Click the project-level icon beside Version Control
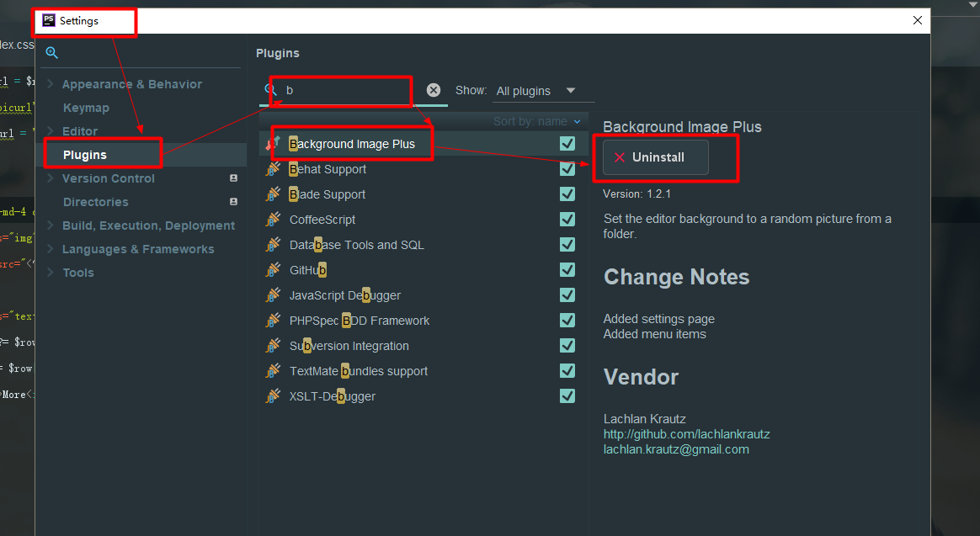 234,178
